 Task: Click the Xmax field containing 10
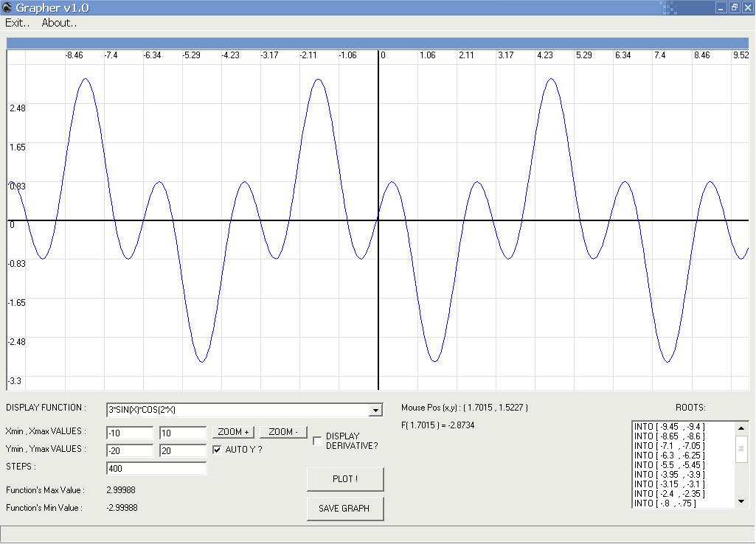[183, 433]
